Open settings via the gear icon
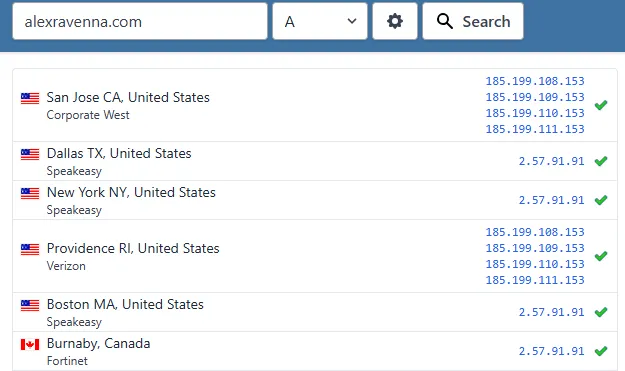The width and height of the screenshot is (625, 371). (x=395, y=21)
